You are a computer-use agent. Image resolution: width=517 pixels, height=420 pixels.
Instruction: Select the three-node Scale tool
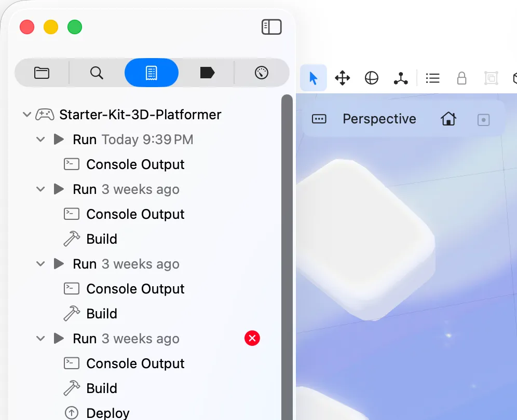[401, 78]
